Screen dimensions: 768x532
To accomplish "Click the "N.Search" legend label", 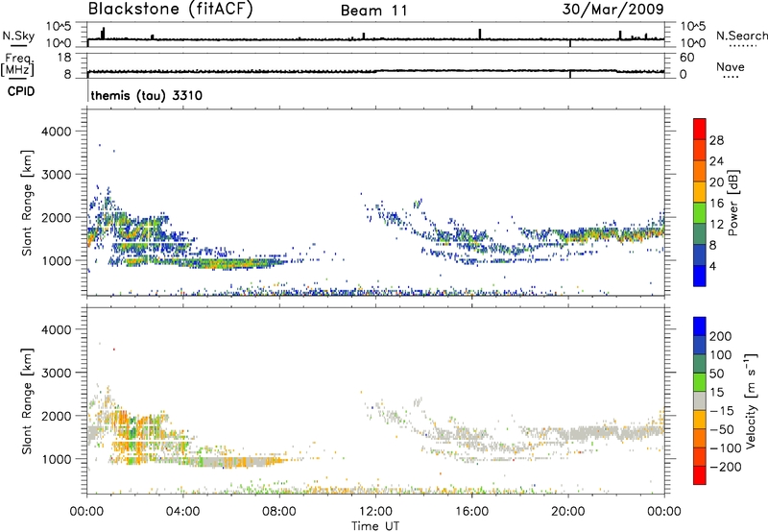I will coord(741,36).
